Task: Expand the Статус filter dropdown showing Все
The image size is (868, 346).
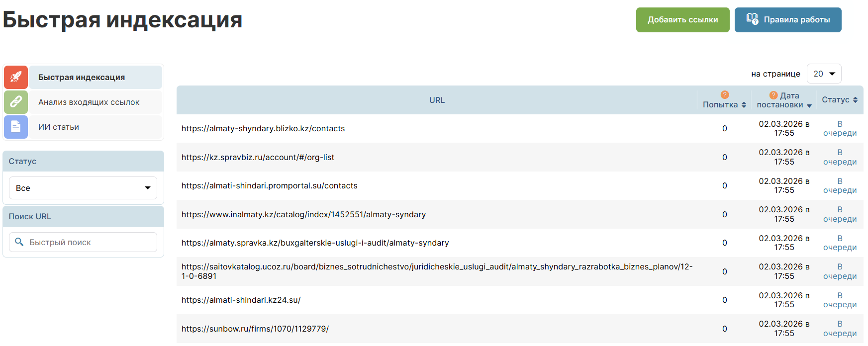Action: [x=83, y=188]
